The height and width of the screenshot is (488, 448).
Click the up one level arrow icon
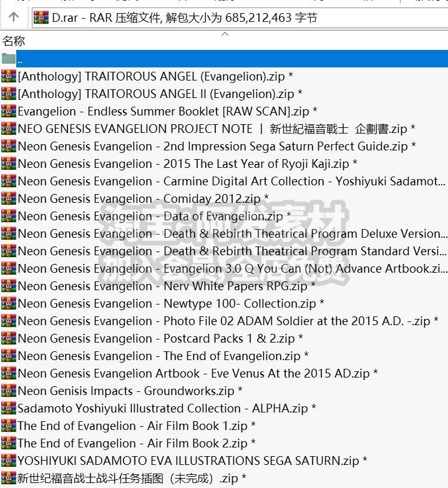[x=13, y=17]
